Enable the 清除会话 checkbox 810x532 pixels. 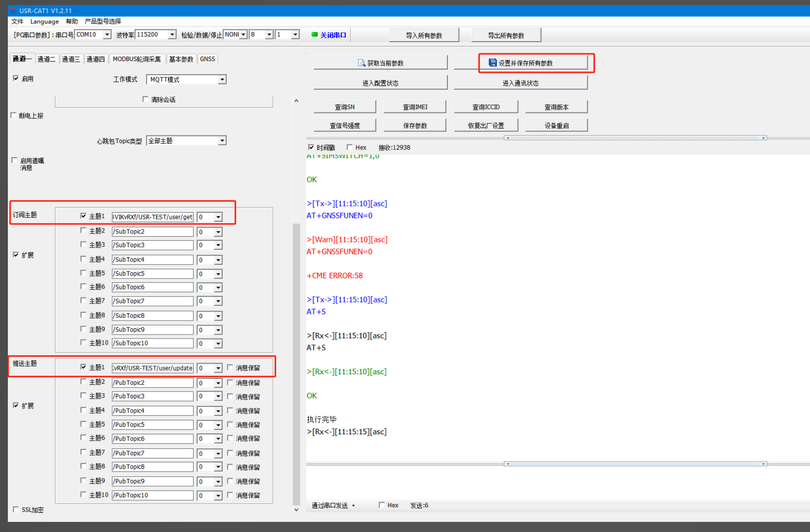(146, 99)
